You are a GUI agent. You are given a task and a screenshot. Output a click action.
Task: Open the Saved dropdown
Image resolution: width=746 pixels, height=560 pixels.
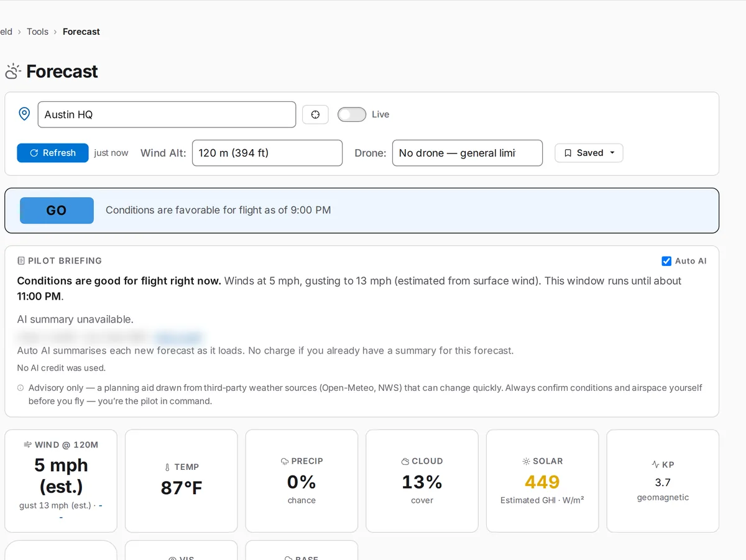589,153
